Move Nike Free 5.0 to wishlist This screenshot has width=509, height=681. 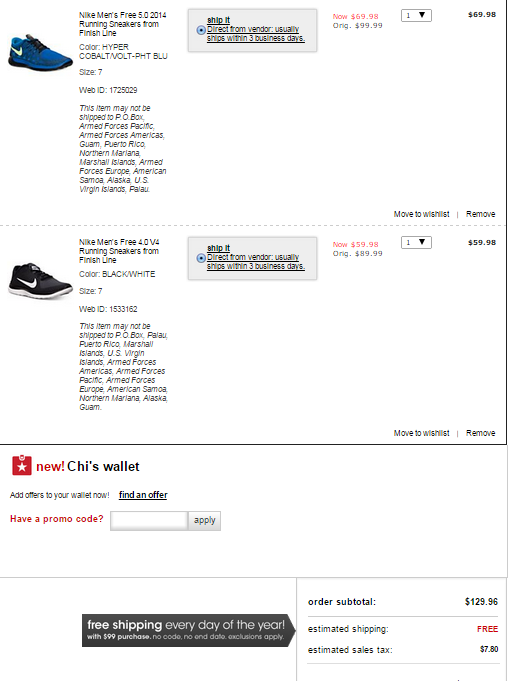(x=421, y=214)
